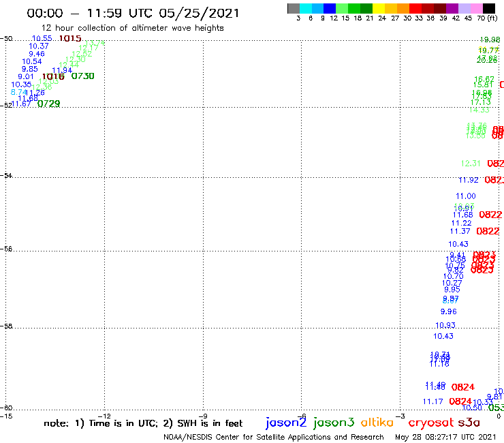This screenshot has height=443, width=504.
Task: Select the lavender color scale swatch
Action: click(x=464, y=8)
